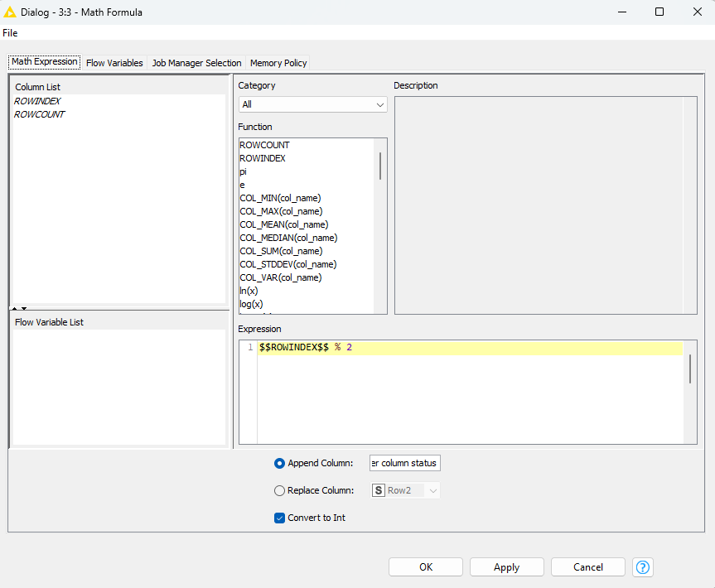The image size is (715, 588).
Task: Click the blue help question mark icon
Action: coord(642,567)
